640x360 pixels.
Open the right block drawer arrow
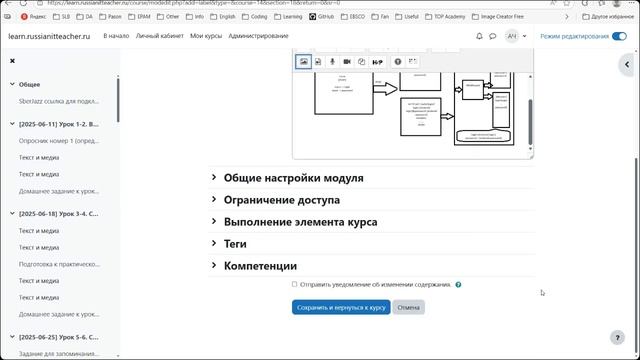pos(627,64)
